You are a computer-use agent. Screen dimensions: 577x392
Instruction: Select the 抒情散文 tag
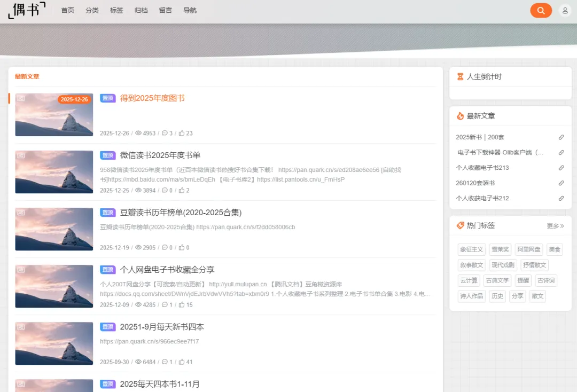point(534,265)
